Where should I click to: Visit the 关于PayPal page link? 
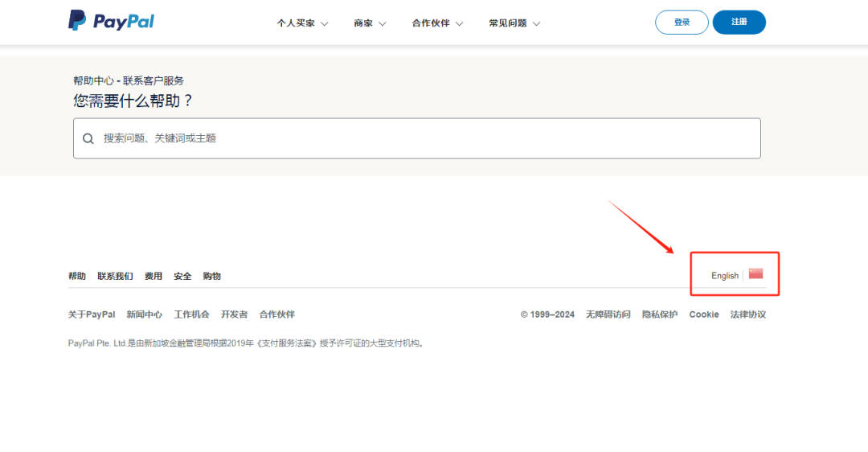pos(92,314)
